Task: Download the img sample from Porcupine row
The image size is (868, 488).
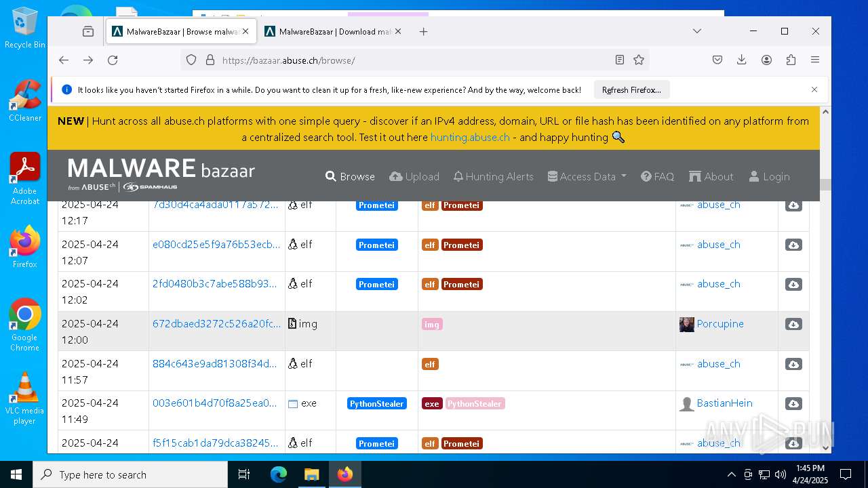Action: coord(793,324)
